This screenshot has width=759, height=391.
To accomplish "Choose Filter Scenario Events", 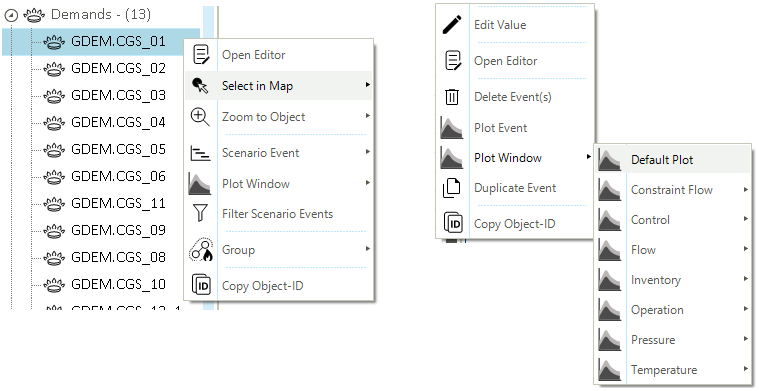I will tap(278, 214).
